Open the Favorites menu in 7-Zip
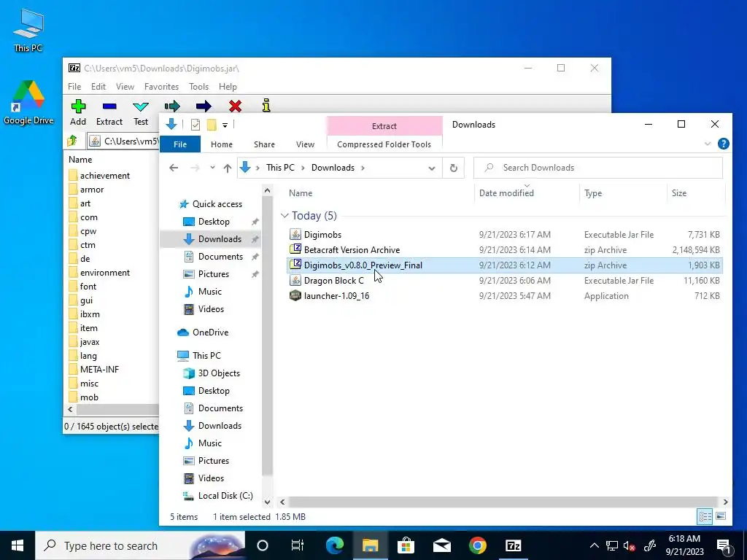 point(161,87)
